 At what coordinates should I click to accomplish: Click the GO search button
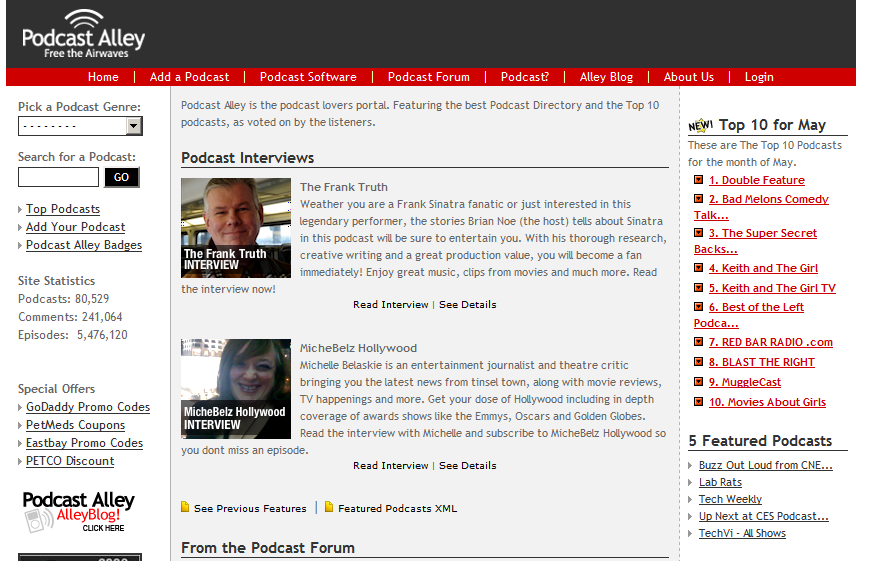pyautogui.click(x=121, y=177)
